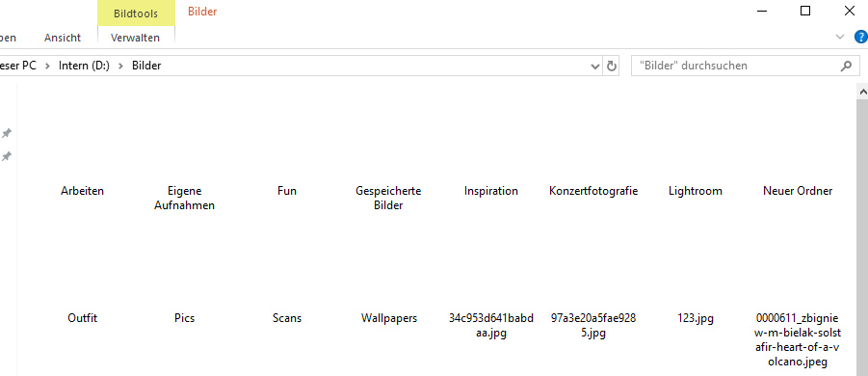Screen dimensions: 868x376
Task: Click the magnifier search icon
Action: pyautogui.click(x=846, y=66)
